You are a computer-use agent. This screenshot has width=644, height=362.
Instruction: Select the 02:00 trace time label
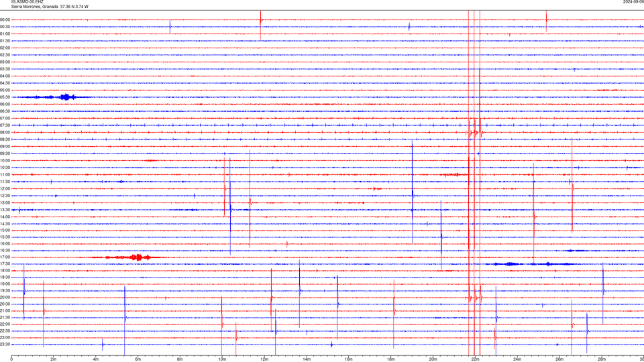pyautogui.click(x=5, y=48)
